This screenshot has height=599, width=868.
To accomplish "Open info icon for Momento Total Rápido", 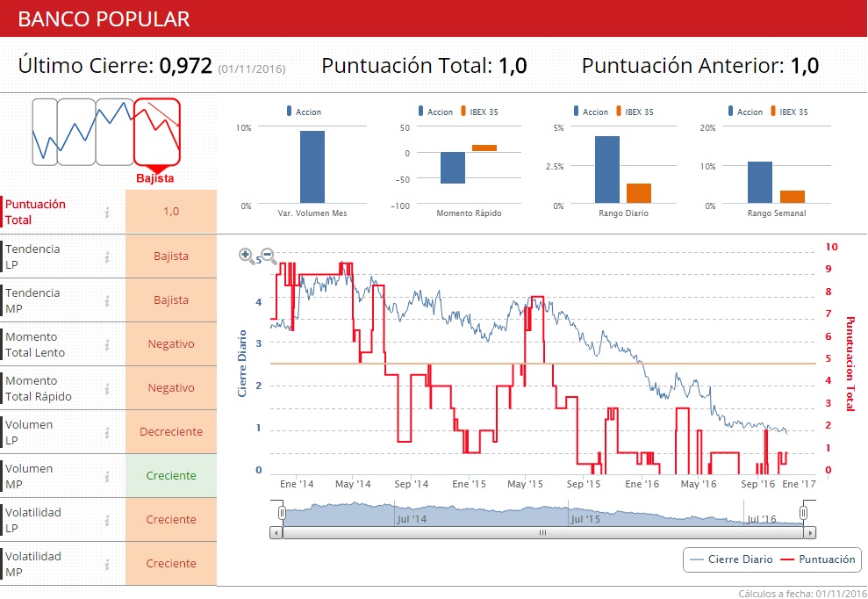I will [x=107, y=388].
